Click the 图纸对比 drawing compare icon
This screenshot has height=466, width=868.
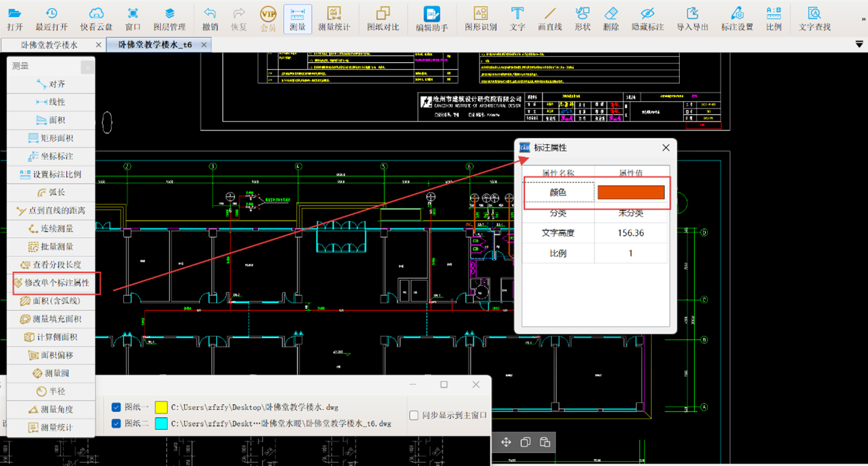pos(382,18)
